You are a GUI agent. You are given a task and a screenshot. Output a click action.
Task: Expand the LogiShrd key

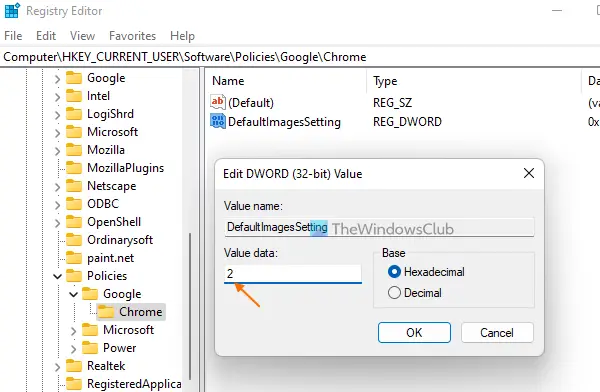[x=57, y=115]
